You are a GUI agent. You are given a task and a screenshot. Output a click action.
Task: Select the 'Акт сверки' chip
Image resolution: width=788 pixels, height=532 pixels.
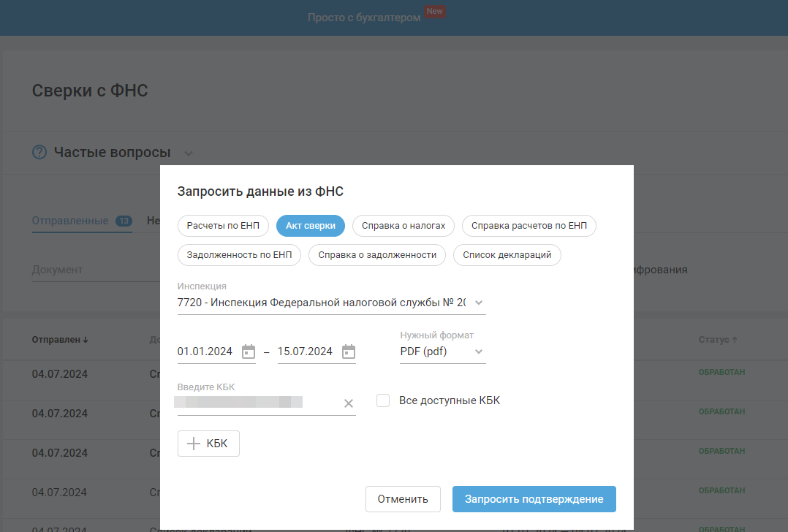click(311, 226)
